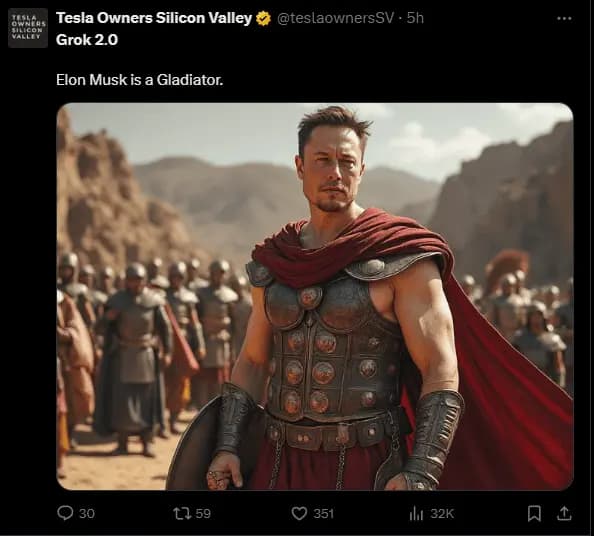Click the 32K views count
Image resolution: width=594 pixels, height=536 pixels.
[442, 513]
